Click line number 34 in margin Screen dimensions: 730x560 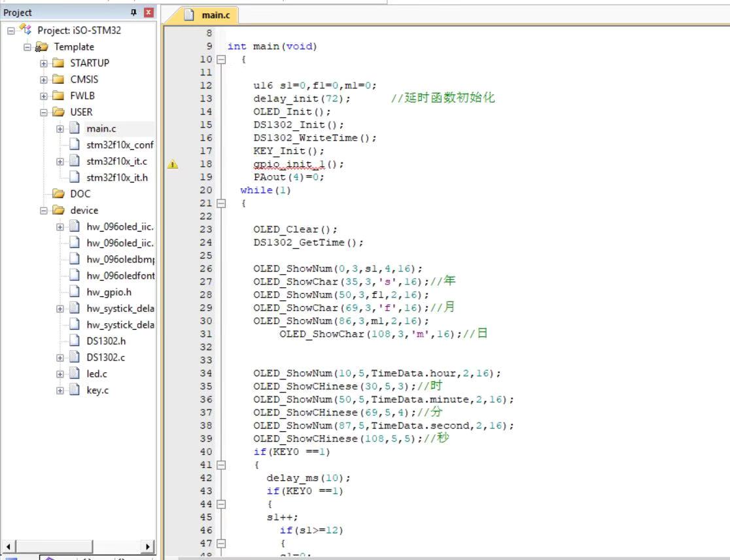[206, 374]
